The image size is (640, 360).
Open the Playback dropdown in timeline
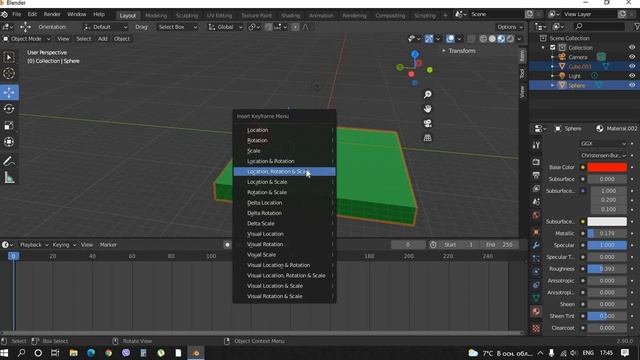tap(34, 245)
